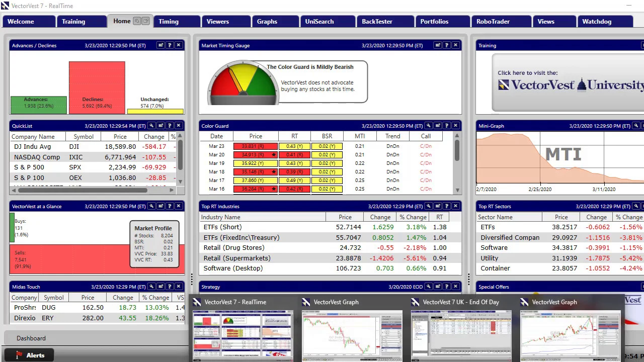Open help for Top RT Industries
Image resolution: width=644 pixels, height=362 pixels.
click(x=446, y=206)
